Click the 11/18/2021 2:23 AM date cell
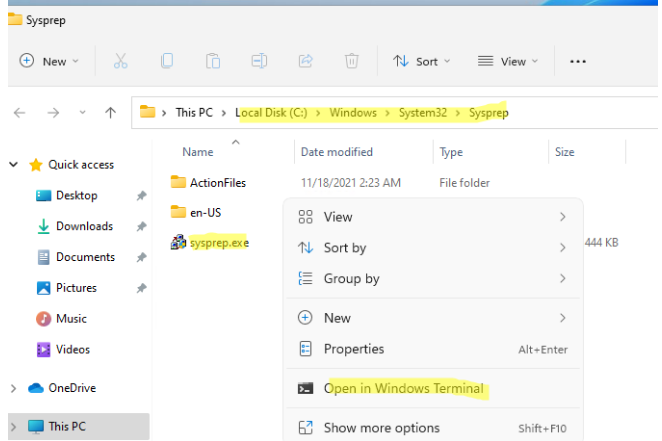Image resolution: width=662 pixels, height=441 pixels. tap(350, 183)
